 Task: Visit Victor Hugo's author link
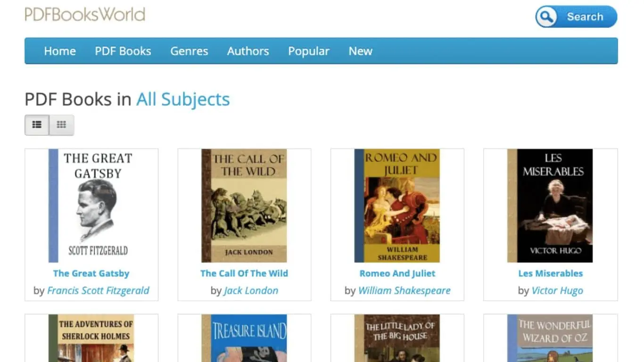click(557, 290)
